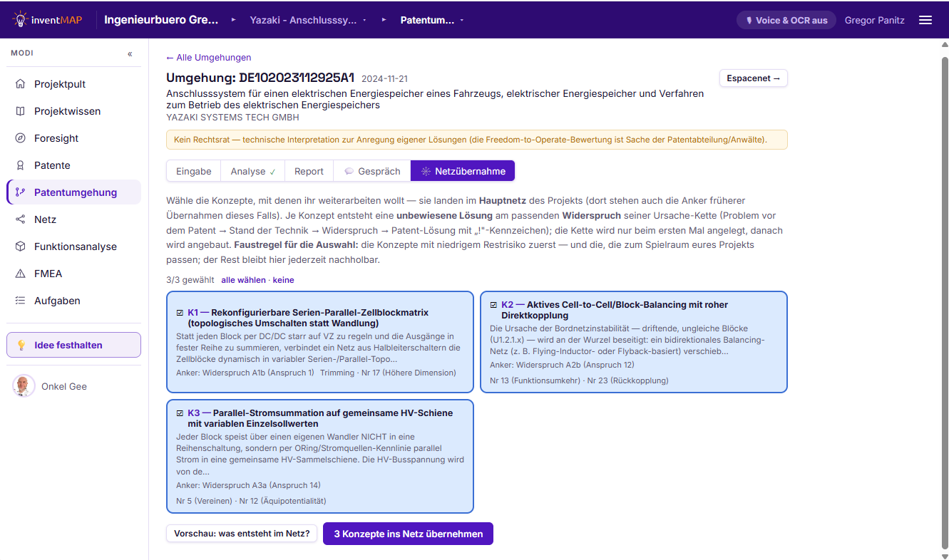Uncheck concept K1 Rekonfigurierbare Zellblockmatrix checkbox
The image size is (949, 560).
click(x=180, y=313)
